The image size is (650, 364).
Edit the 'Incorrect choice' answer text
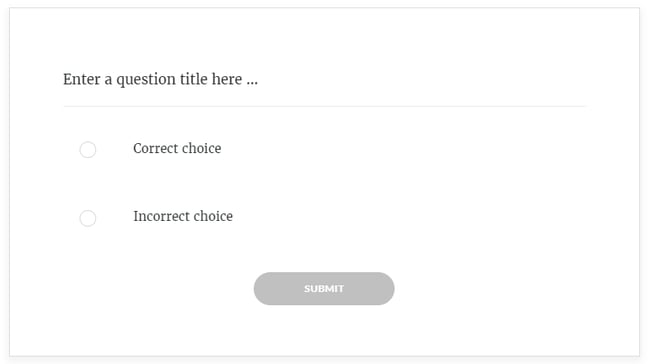[183, 216]
